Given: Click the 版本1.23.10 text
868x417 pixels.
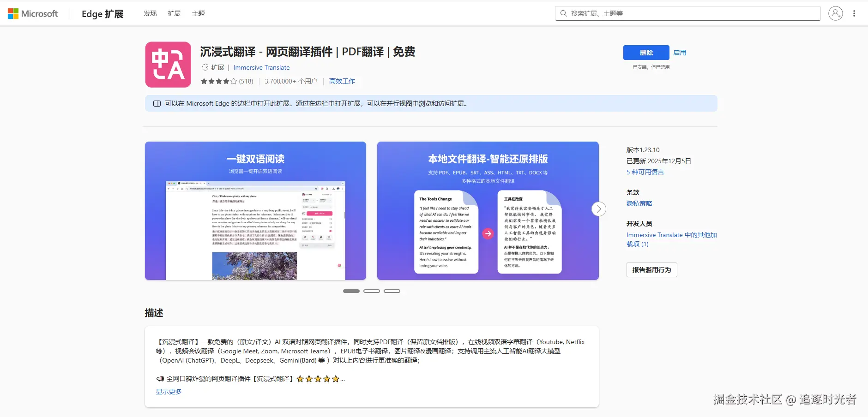Looking at the screenshot, I should (643, 150).
